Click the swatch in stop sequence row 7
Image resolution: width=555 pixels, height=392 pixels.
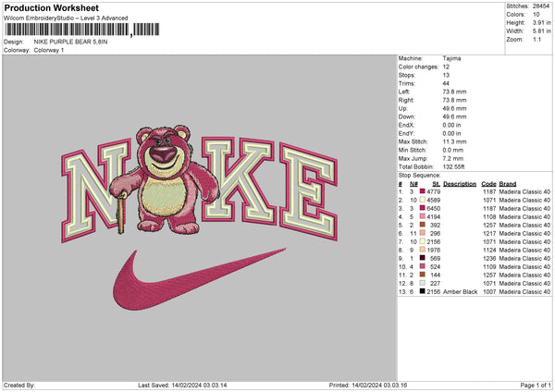[423, 241]
